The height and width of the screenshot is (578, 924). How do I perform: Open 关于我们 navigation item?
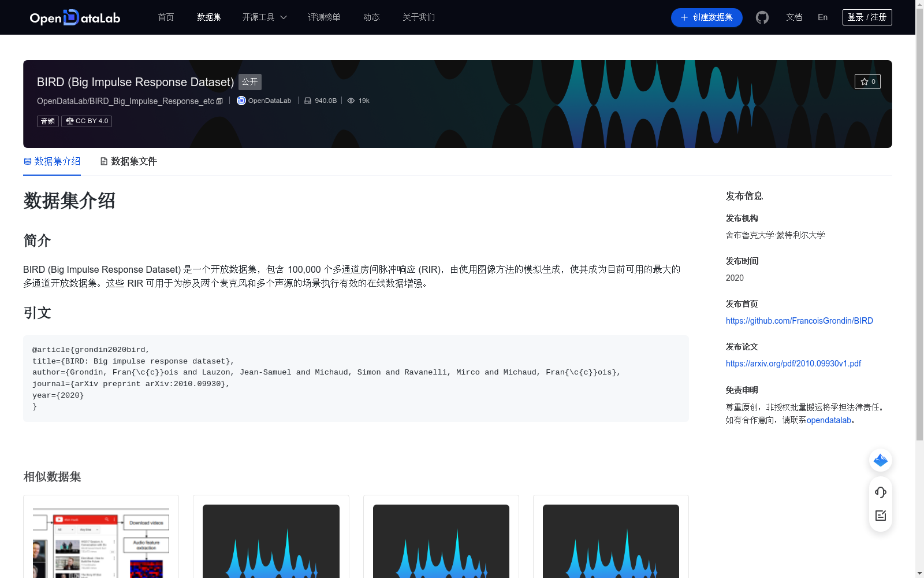(x=419, y=17)
